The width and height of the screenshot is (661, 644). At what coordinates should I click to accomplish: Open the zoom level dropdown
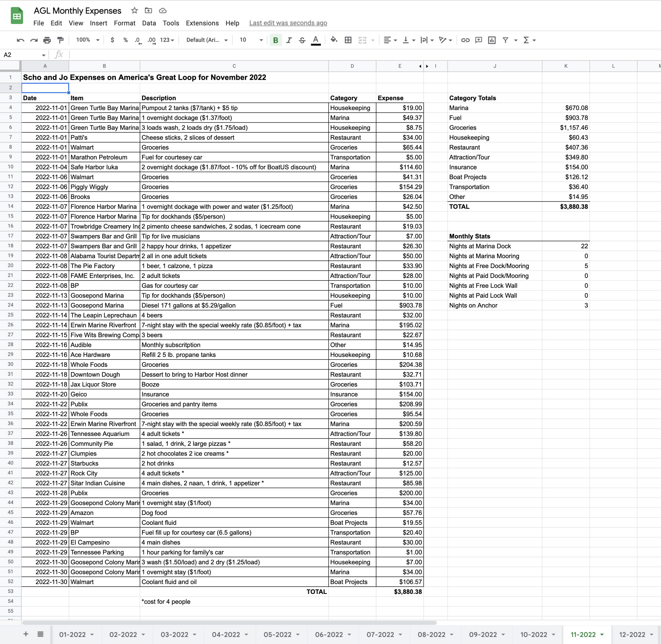point(88,40)
